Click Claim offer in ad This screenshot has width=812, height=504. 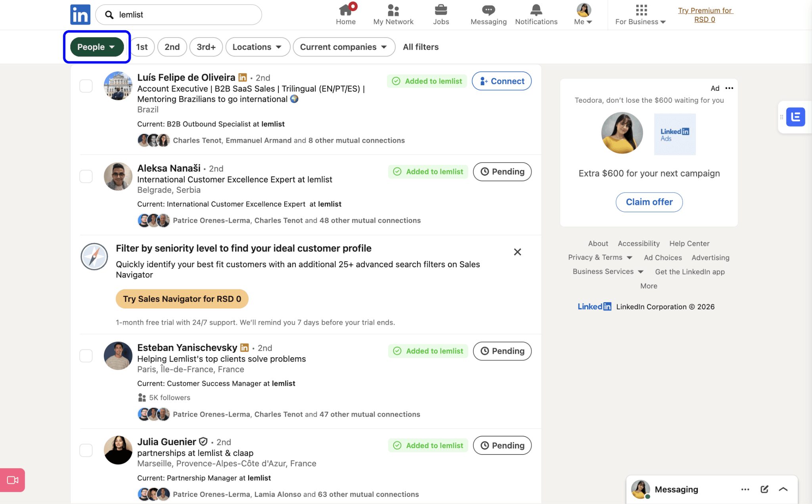pyautogui.click(x=649, y=202)
